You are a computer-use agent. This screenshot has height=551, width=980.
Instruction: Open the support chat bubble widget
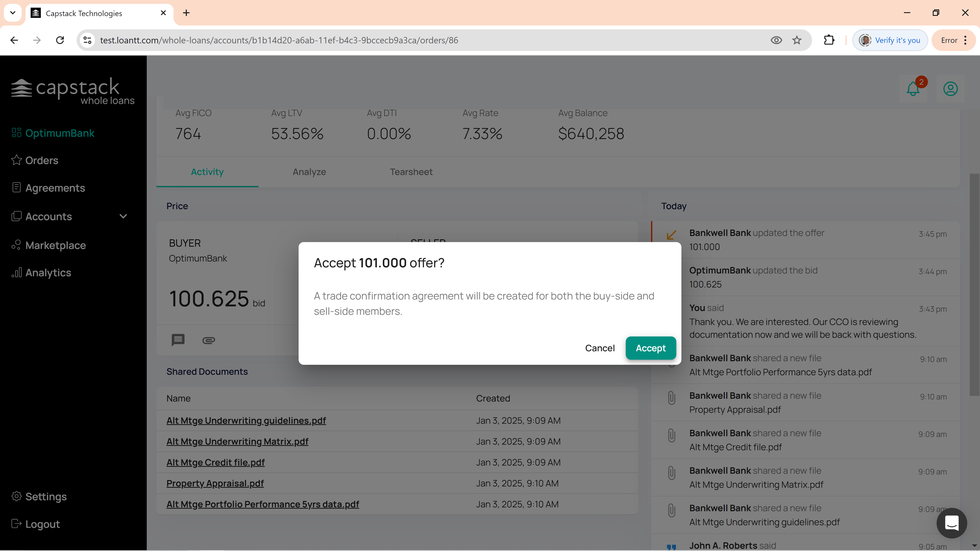click(951, 523)
